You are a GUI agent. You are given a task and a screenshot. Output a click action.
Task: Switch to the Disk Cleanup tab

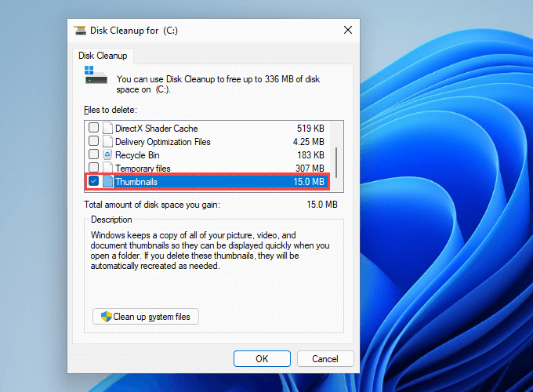pos(103,56)
